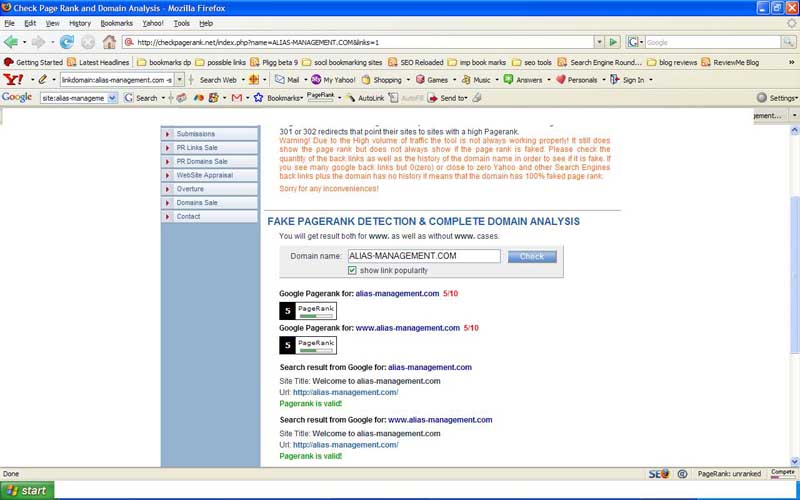This screenshot has width=800, height=500.
Task: Click the pencil icon in Yahoo toolbar
Action: (42, 80)
